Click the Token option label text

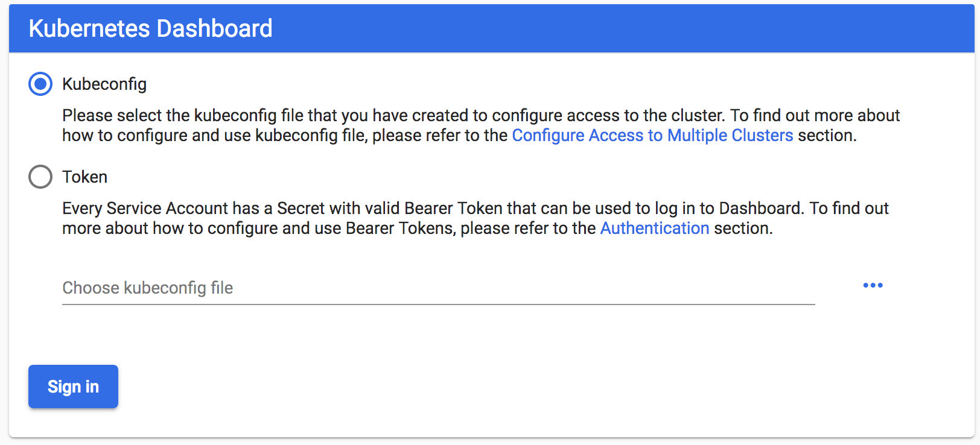coord(85,177)
